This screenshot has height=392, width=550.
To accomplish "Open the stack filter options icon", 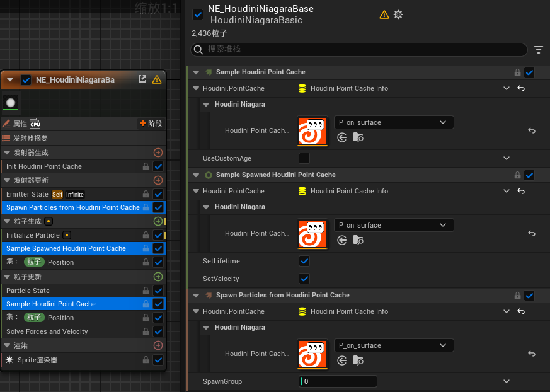I will pyautogui.click(x=539, y=50).
